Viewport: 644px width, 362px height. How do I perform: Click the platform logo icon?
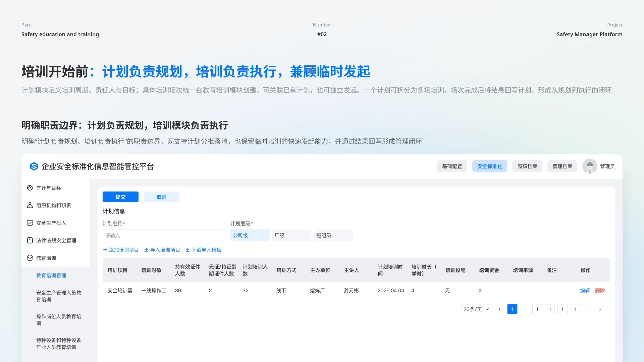point(34,166)
